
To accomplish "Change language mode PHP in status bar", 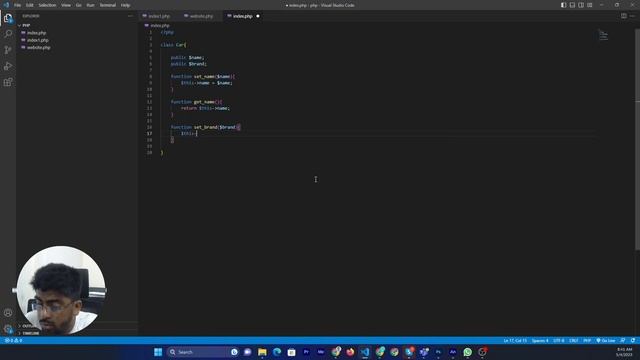I will click(x=587, y=340).
